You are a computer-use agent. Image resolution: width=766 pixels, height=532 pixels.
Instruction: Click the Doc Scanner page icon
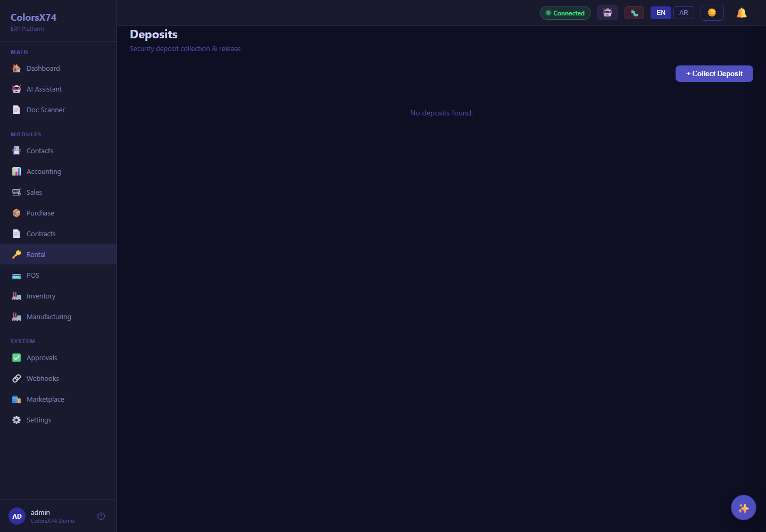16,110
